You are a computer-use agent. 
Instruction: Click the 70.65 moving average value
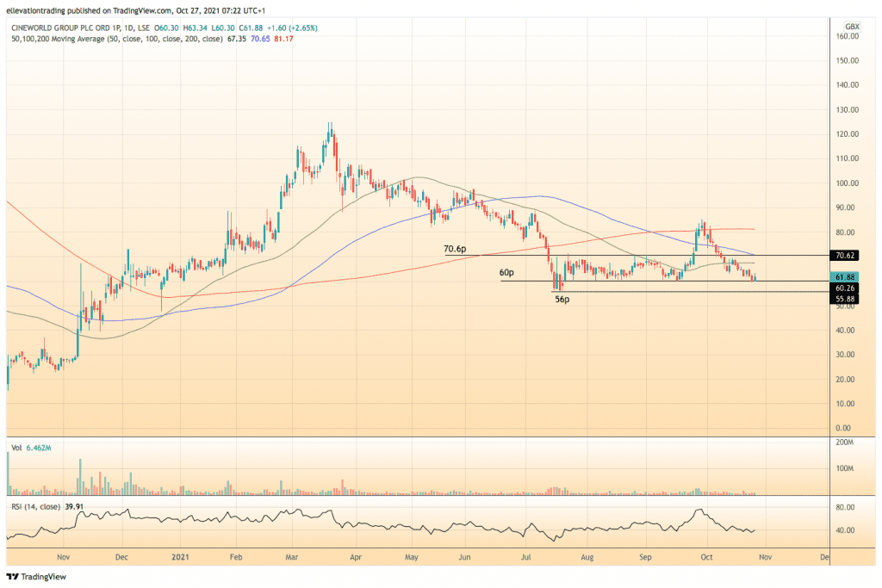tap(260, 39)
